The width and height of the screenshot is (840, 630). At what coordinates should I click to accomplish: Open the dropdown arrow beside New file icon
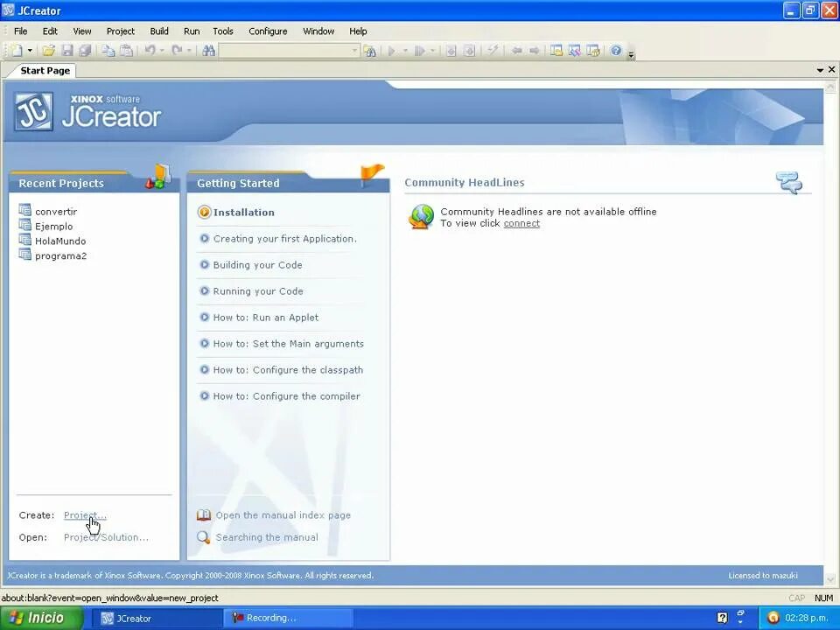[30, 51]
